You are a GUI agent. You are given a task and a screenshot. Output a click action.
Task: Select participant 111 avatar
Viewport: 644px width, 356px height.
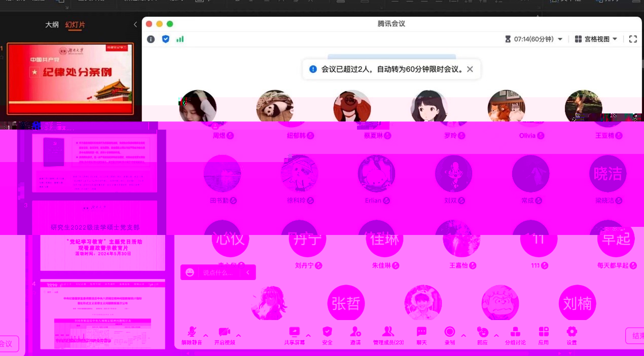click(539, 239)
